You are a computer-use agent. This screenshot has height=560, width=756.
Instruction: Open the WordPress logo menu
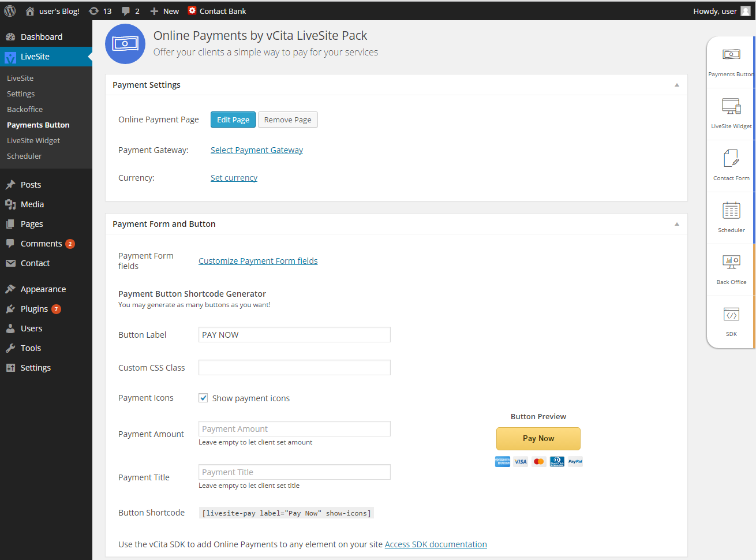pos(9,10)
